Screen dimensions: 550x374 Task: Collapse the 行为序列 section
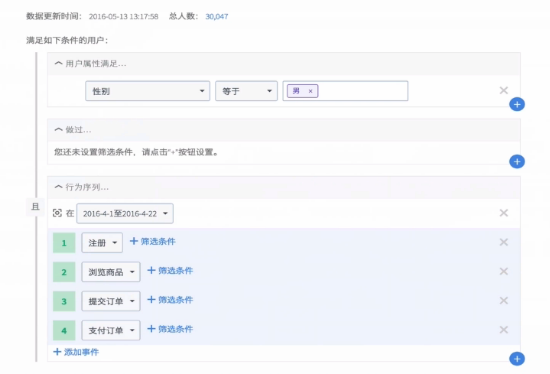58,187
